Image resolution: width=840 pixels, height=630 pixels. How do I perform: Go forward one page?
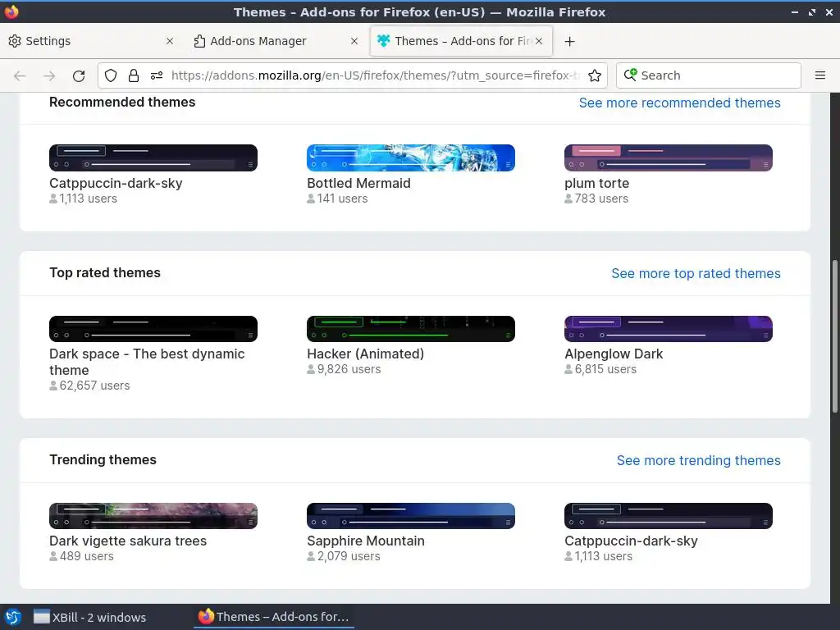click(x=49, y=75)
